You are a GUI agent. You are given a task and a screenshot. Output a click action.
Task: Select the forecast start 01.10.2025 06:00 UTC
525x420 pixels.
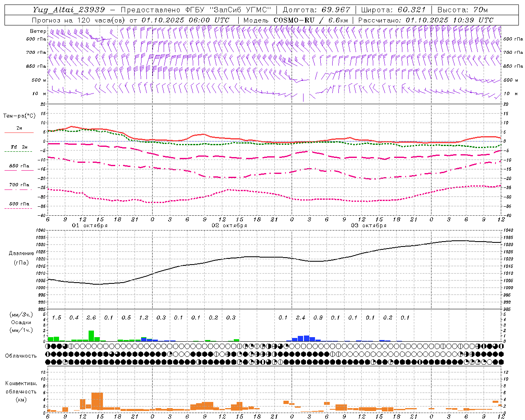(185, 20)
